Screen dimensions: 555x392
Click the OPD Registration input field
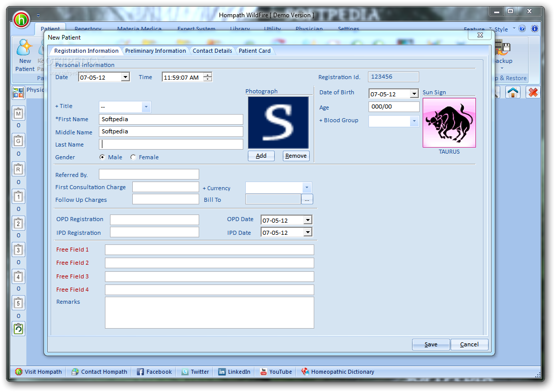click(154, 220)
